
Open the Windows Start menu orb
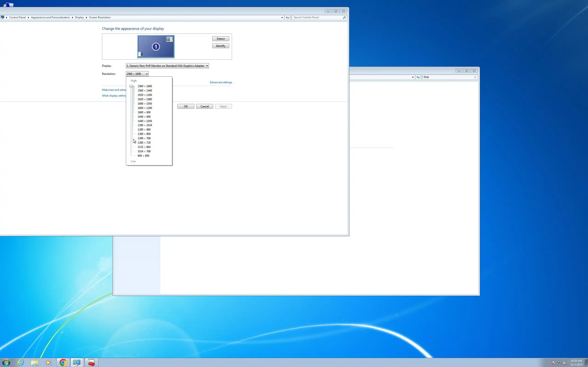click(x=6, y=362)
